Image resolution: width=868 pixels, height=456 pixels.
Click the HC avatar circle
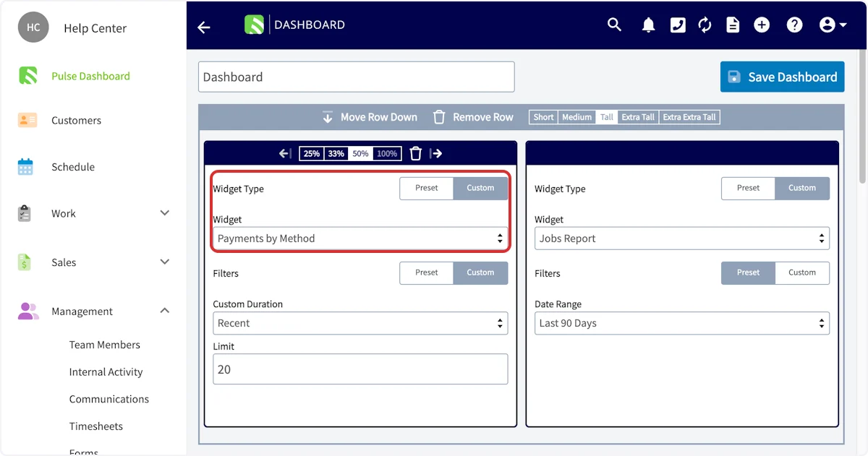pos(33,27)
